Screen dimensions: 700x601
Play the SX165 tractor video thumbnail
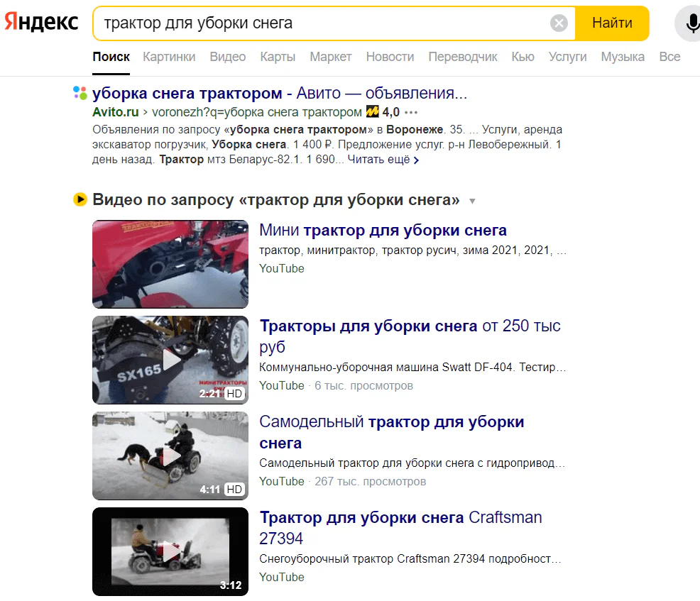point(170,360)
